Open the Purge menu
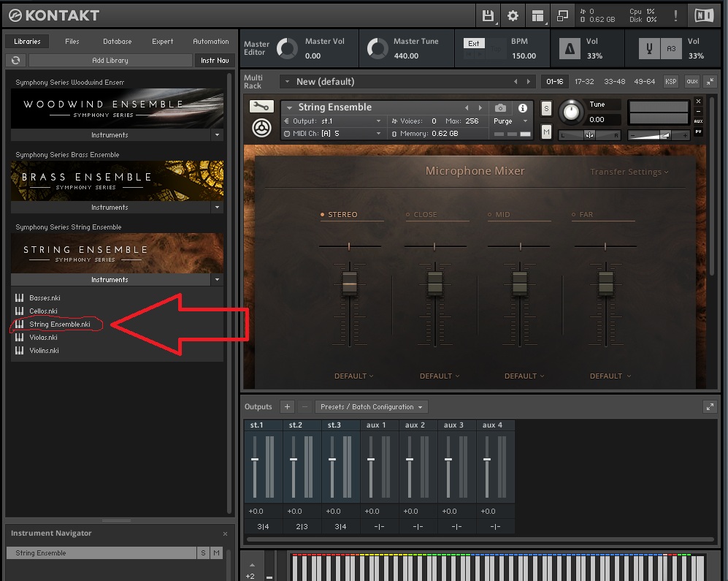This screenshot has width=728, height=581. (x=510, y=121)
